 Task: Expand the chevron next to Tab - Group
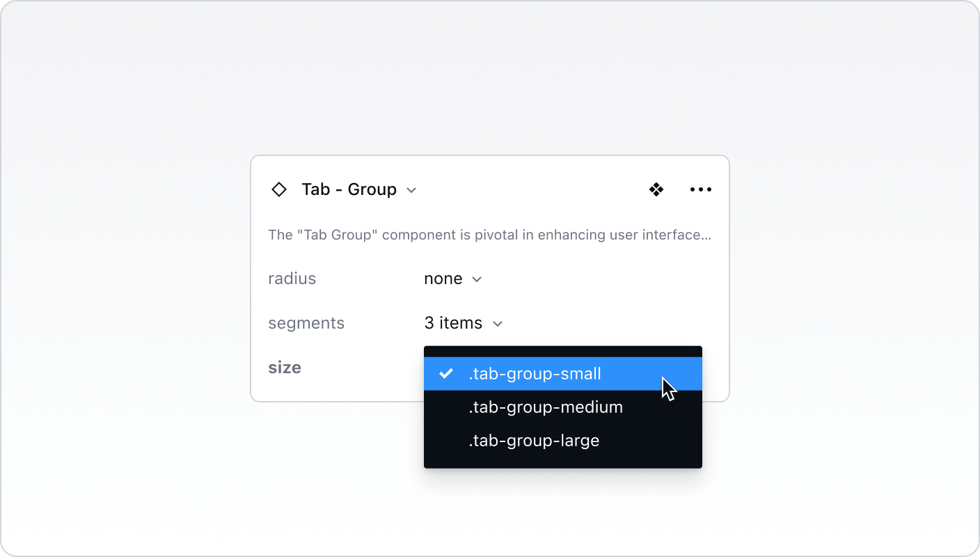(411, 190)
